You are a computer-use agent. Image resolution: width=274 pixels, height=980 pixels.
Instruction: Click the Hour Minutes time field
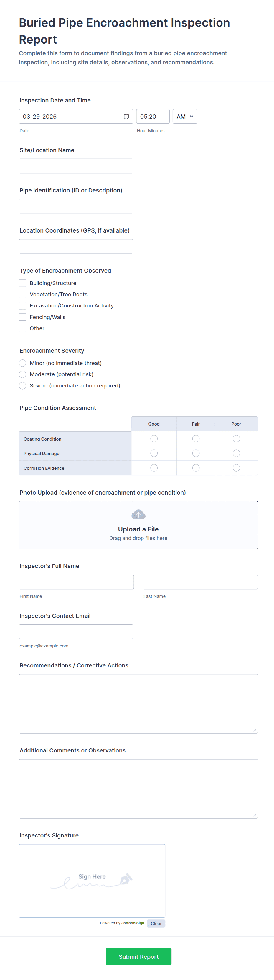(152, 116)
